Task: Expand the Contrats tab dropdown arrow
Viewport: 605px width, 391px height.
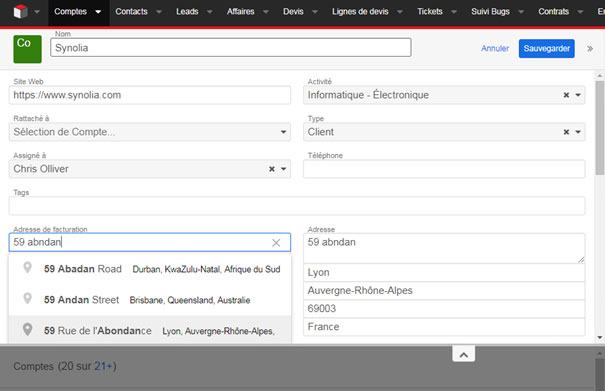Action: (x=580, y=12)
